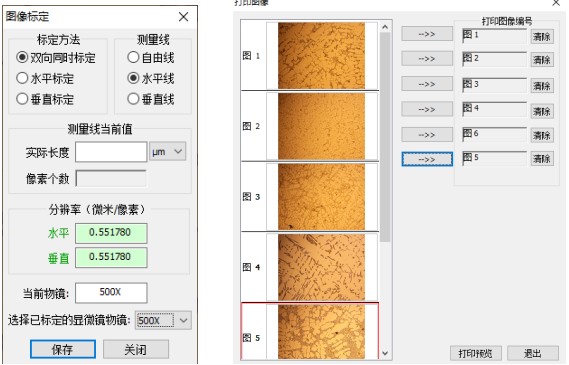569x365 pixels.
Task: Pick 垂直线 measuring line option
Action: (x=151, y=99)
